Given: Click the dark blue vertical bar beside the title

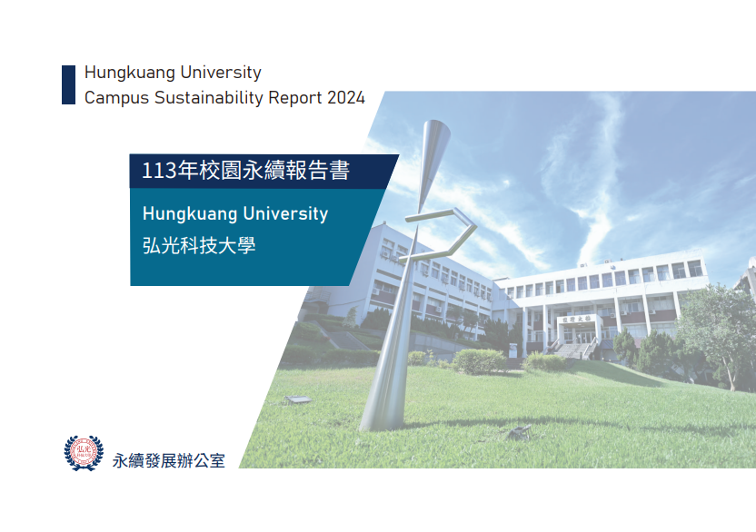Looking at the screenshot, I should point(68,84).
